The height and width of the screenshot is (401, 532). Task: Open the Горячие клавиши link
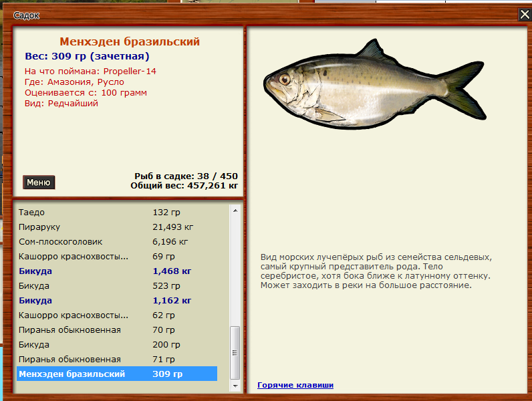click(295, 385)
